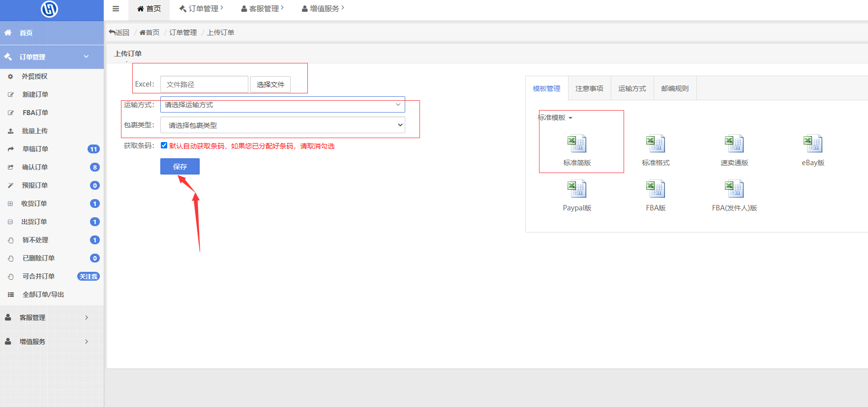Expand the 标准模板 dropdown caret
The height and width of the screenshot is (407, 868).
(570, 118)
